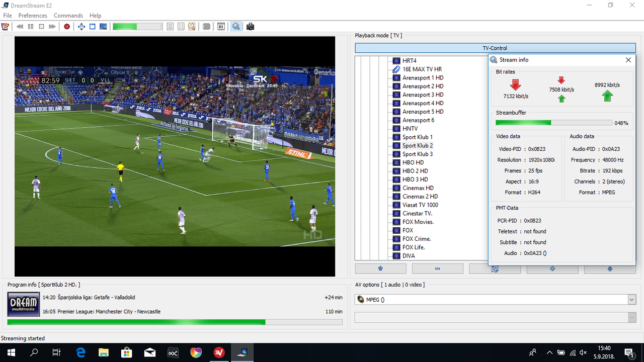This screenshot has height=362, width=644.
Task: Click the notepad edit icon in toolbar
Action: click(6, 27)
